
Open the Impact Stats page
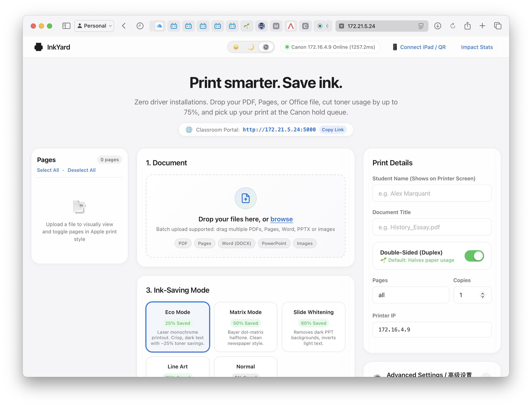coord(477,47)
